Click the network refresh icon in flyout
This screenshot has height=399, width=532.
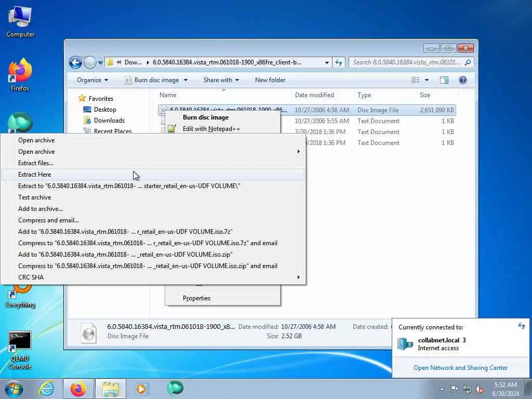point(522,326)
